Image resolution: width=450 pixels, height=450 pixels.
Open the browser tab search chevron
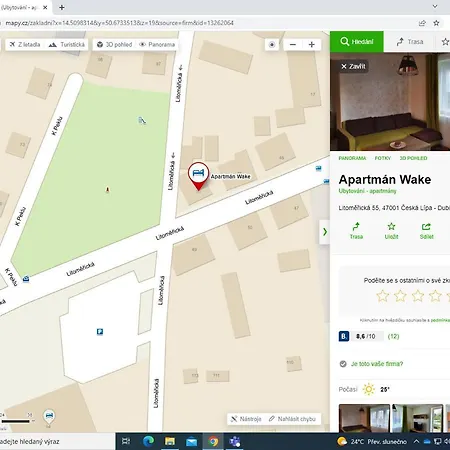click(x=435, y=6)
